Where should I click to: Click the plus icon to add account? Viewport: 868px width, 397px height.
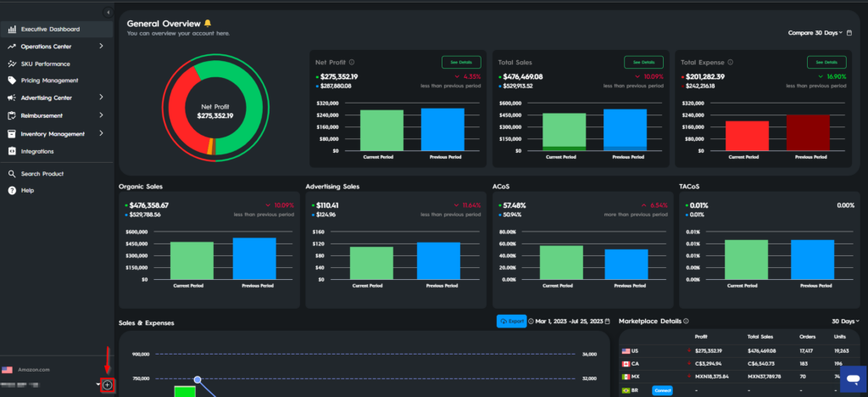[108, 385]
